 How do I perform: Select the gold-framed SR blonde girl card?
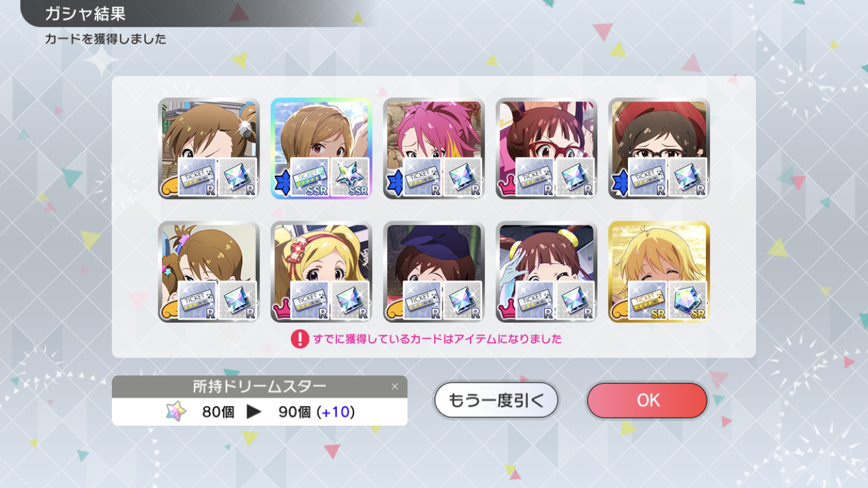(x=658, y=272)
